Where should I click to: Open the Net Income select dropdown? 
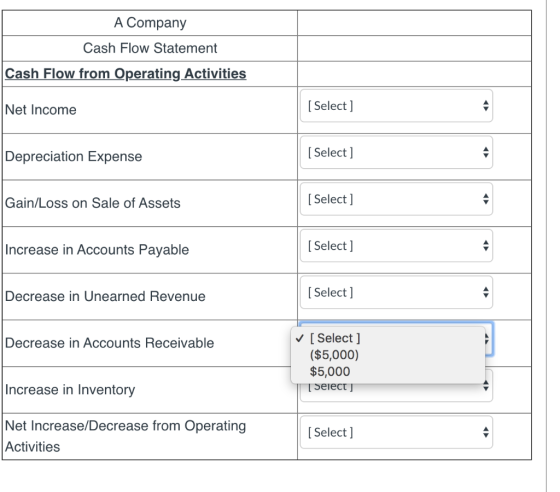click(396, 106)
